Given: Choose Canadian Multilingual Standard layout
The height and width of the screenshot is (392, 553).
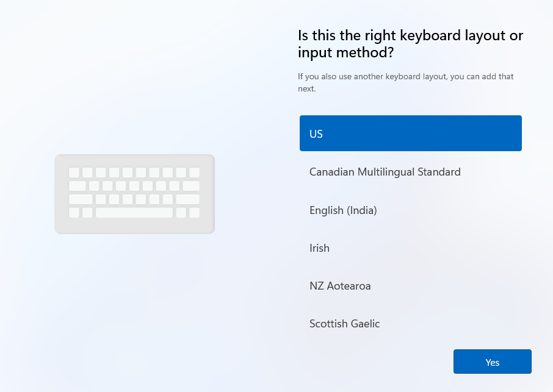Looking at the screenshot, I should [x=385, y=172].
